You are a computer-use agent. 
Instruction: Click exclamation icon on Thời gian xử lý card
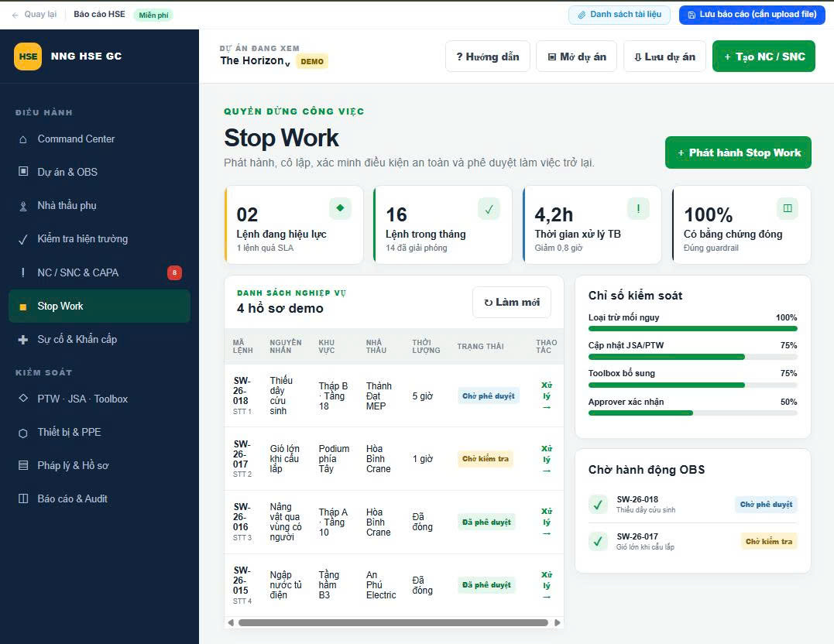coord(638,208)
